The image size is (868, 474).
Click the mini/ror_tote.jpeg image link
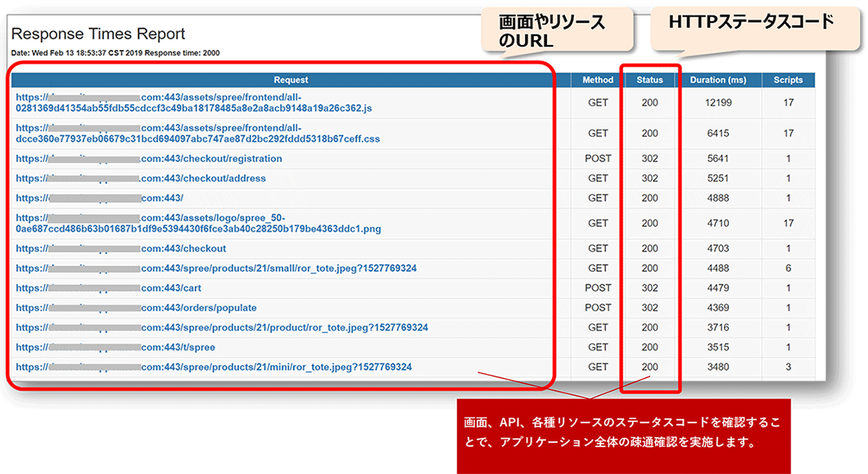(214, 368)
